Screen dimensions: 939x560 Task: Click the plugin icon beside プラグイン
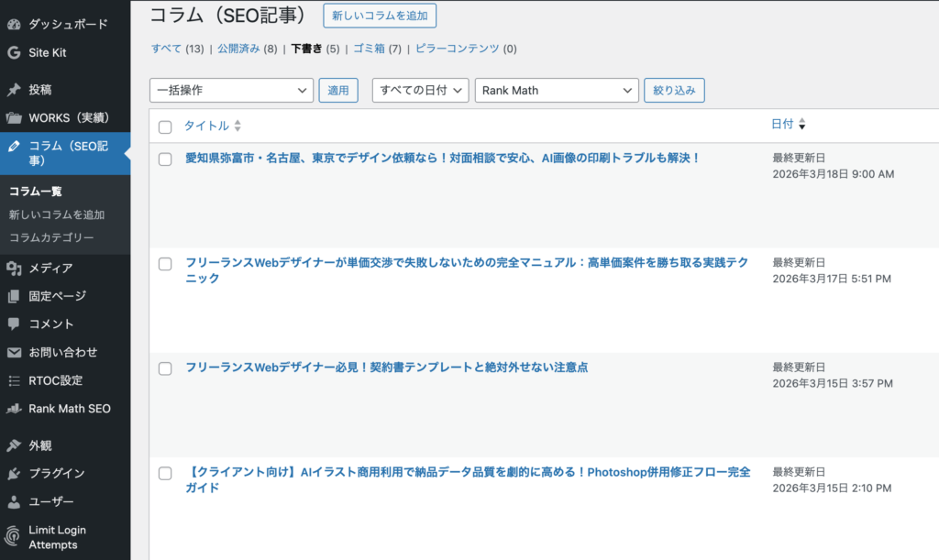click(14, 474)
